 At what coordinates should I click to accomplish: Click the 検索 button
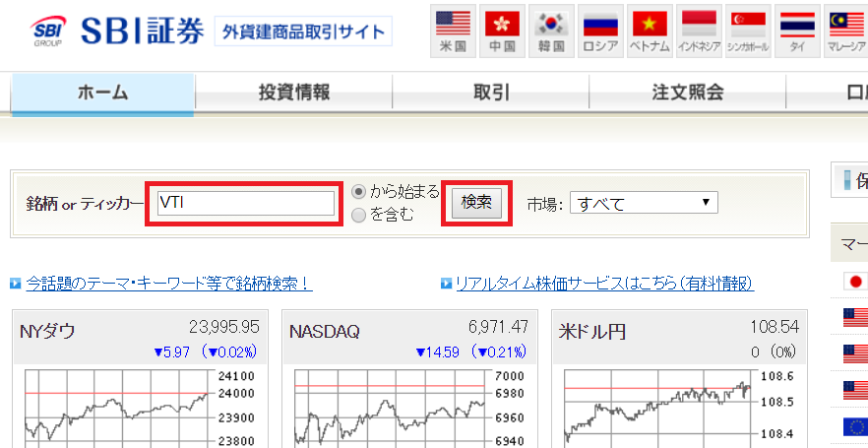click(x=476, y=203)
